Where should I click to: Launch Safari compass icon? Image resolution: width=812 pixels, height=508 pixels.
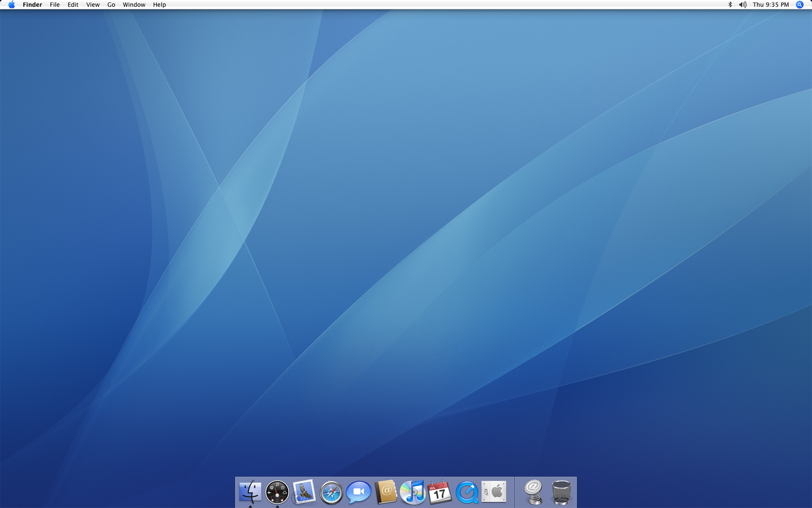[x=331, y=493]
